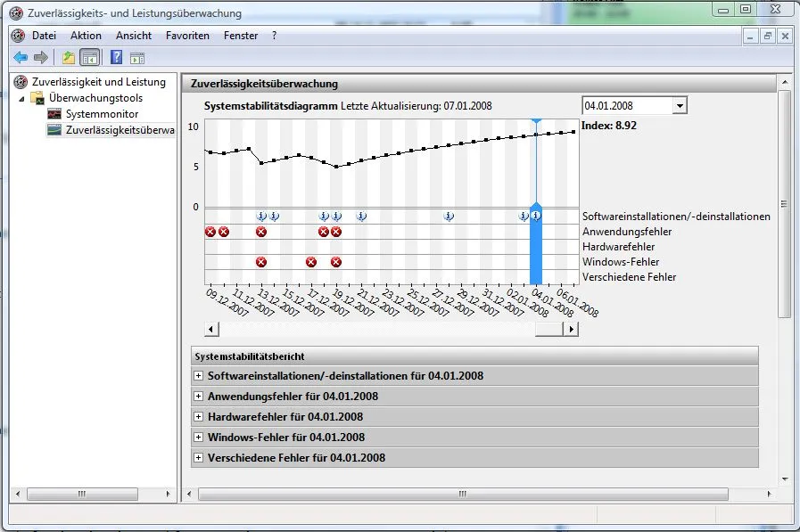This screenshot has width=800, height=532.
Task: Select the Anwendungsfehler error icon on 09.12.2007
Action: (x=210, y=232)
